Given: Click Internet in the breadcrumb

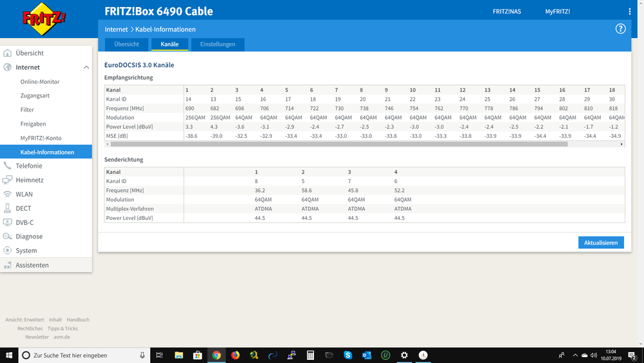Looking at the screenshot, I should click(116, 29).
